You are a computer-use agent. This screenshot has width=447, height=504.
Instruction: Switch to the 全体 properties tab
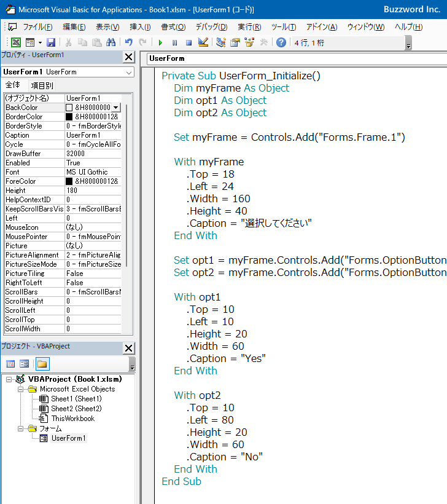coord(13,85)
